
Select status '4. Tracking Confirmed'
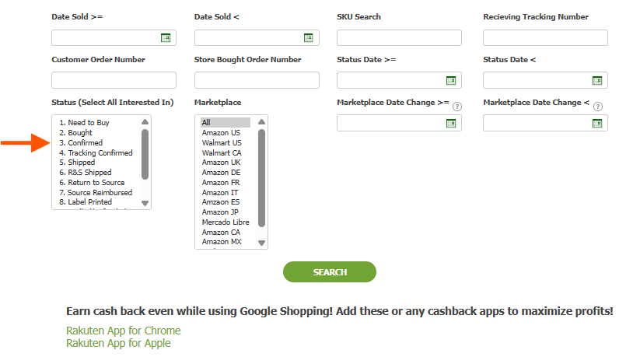pos(96,152)
